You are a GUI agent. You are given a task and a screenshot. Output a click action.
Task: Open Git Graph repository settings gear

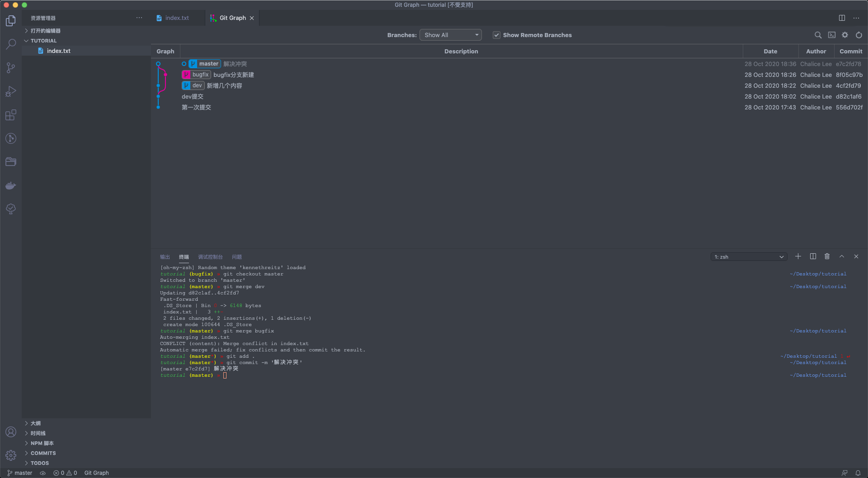[x=845, y=35]
